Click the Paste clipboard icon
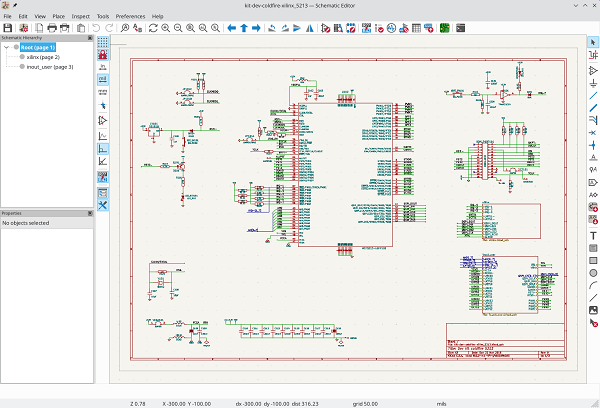Viewport: 600px width, 408px height. [x=81, y=28]
